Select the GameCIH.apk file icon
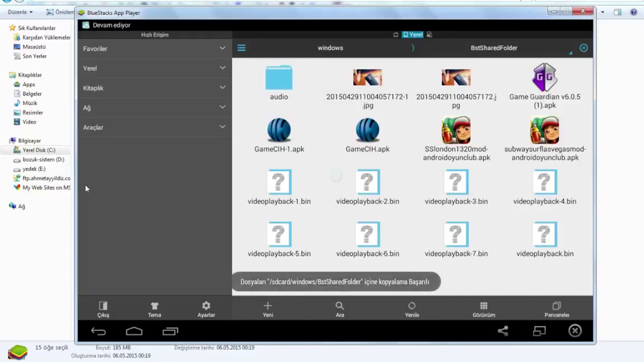 point(367,130)
